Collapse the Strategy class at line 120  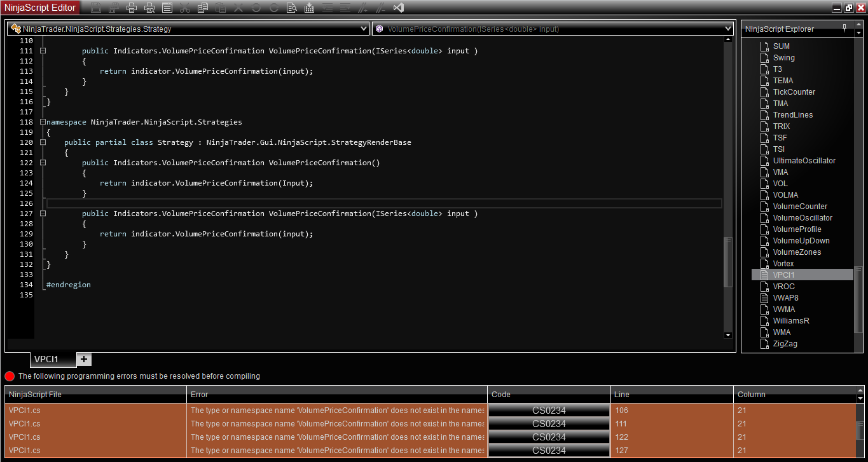[x=43, y=142]
